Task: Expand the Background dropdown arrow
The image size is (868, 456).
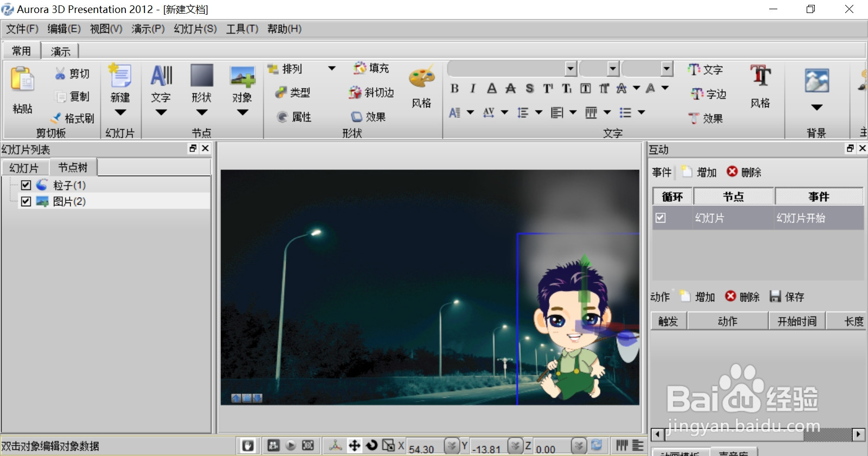Action: 817,107
